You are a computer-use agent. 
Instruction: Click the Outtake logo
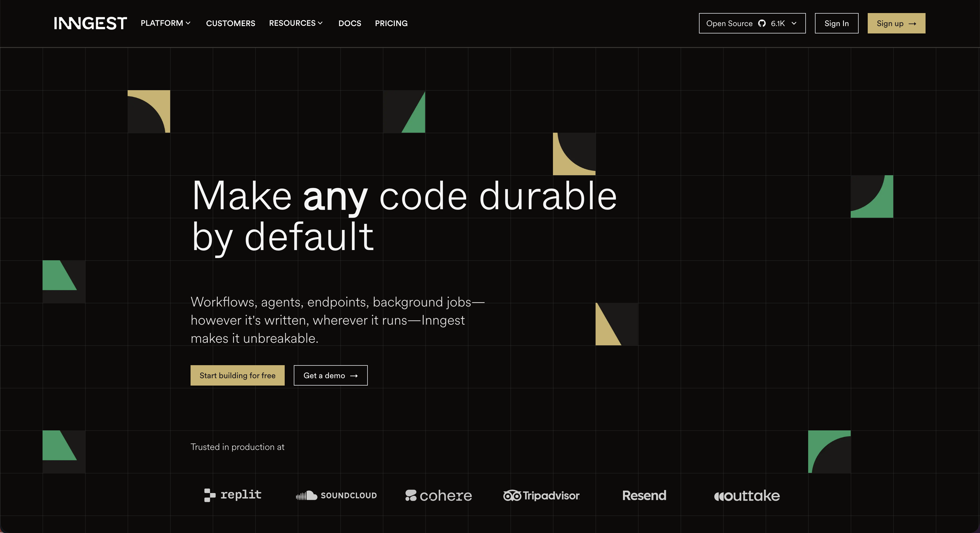tap(747, 495)
